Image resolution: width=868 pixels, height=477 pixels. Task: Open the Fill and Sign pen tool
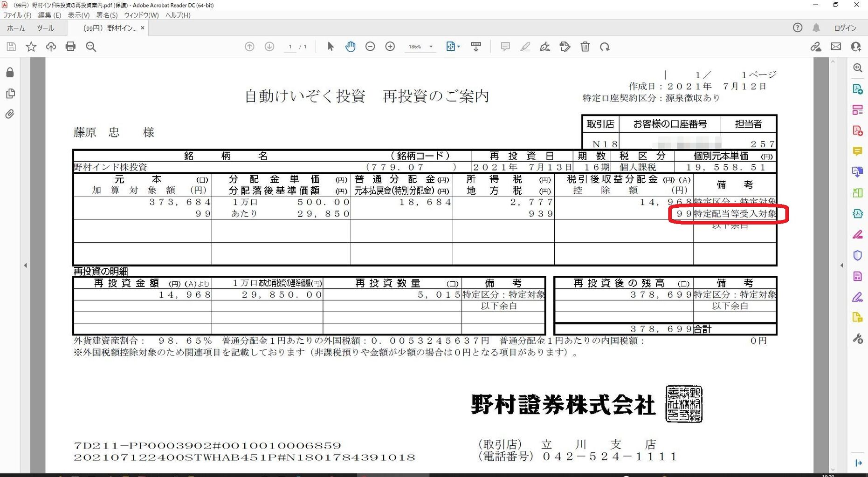click(545, 47)
